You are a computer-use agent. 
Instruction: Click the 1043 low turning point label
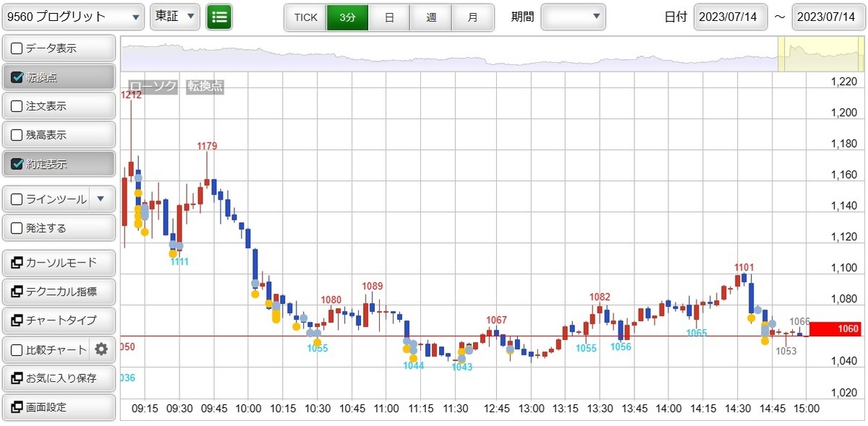coord(461,367)
